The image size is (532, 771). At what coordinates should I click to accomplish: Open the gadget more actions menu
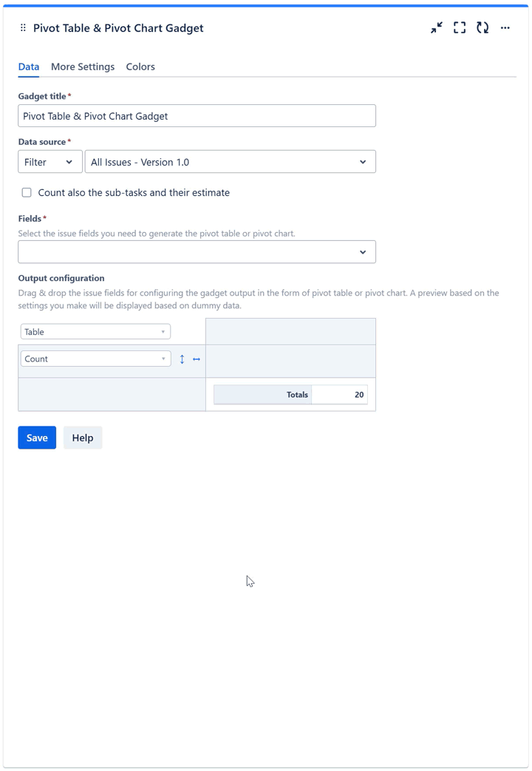[x=505, y=28]
